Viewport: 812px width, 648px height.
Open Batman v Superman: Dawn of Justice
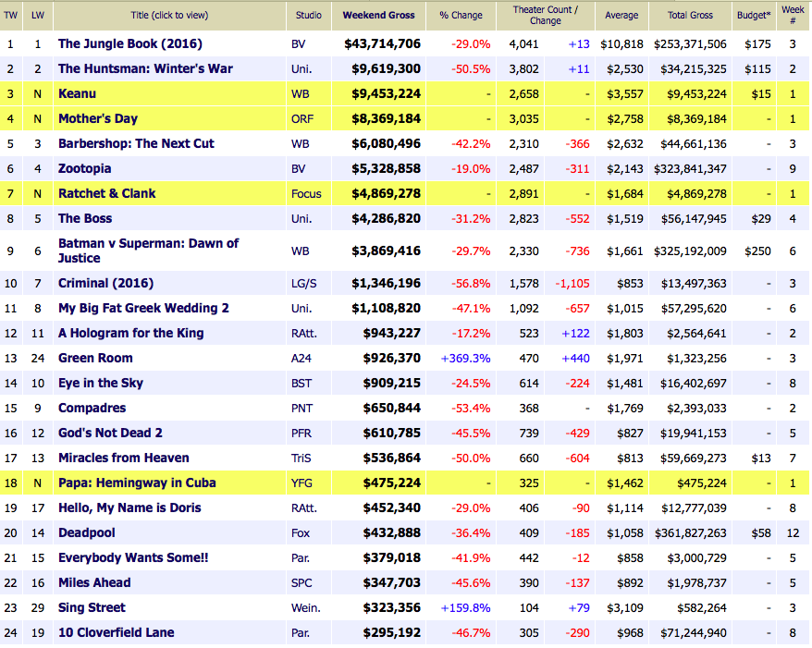(149, 251)
